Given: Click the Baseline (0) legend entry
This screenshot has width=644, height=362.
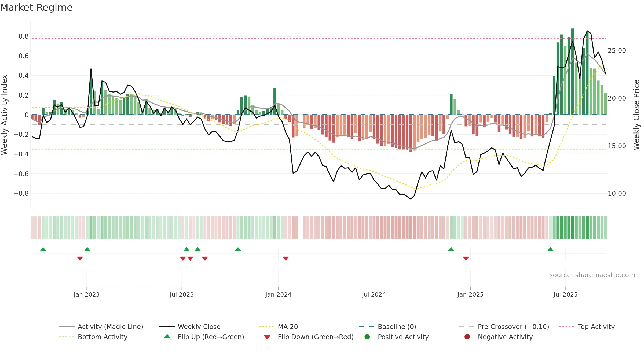Looking at the screenshot, I should [387, 327].
